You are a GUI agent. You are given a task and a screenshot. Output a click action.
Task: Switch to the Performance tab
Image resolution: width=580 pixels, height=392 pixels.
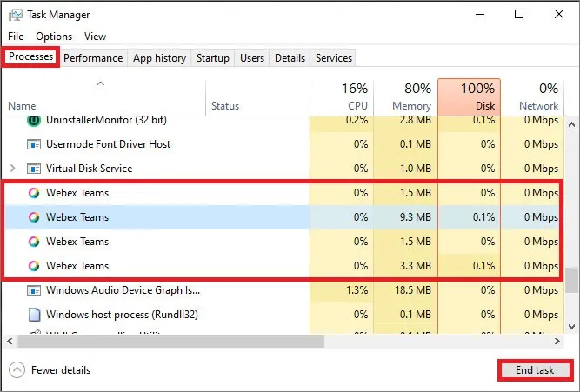(x=93, y=58)
